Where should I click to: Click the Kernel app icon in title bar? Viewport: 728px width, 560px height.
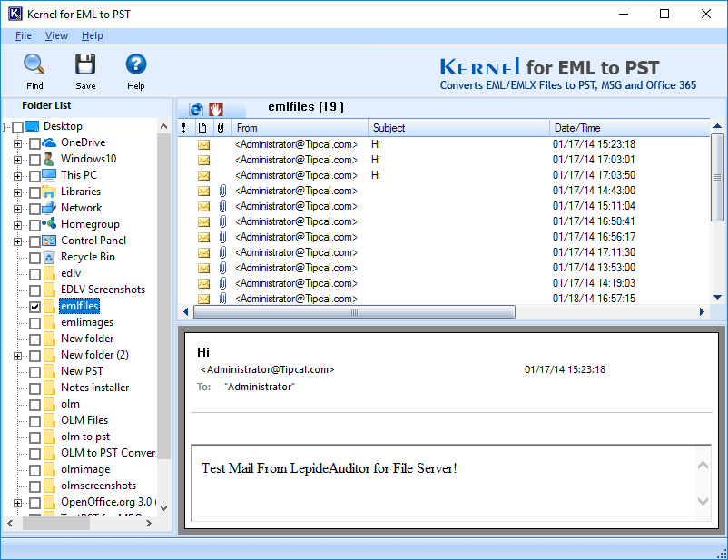pyautogui.click(x=15, y=14)
